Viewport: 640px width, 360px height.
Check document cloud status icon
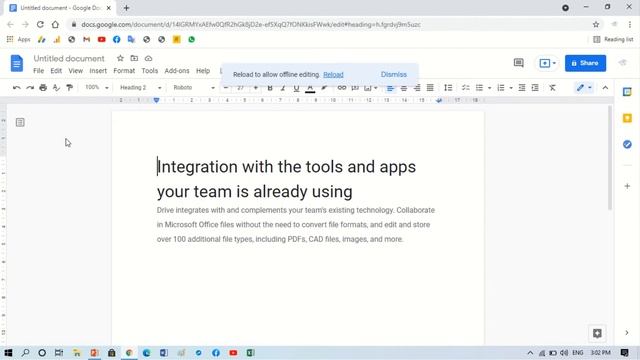pos(148,58)
